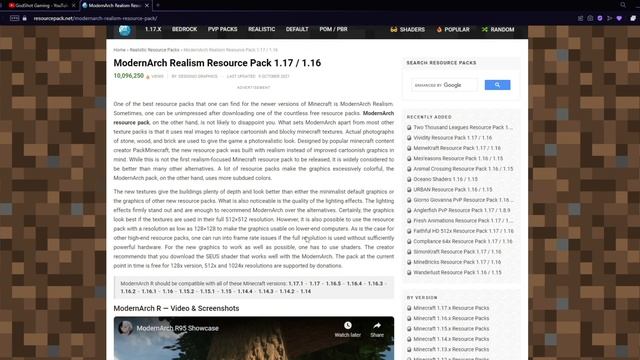Focus the Google enhanced search field
Viewport: 640px width, 360px height.
coord(444,85)
